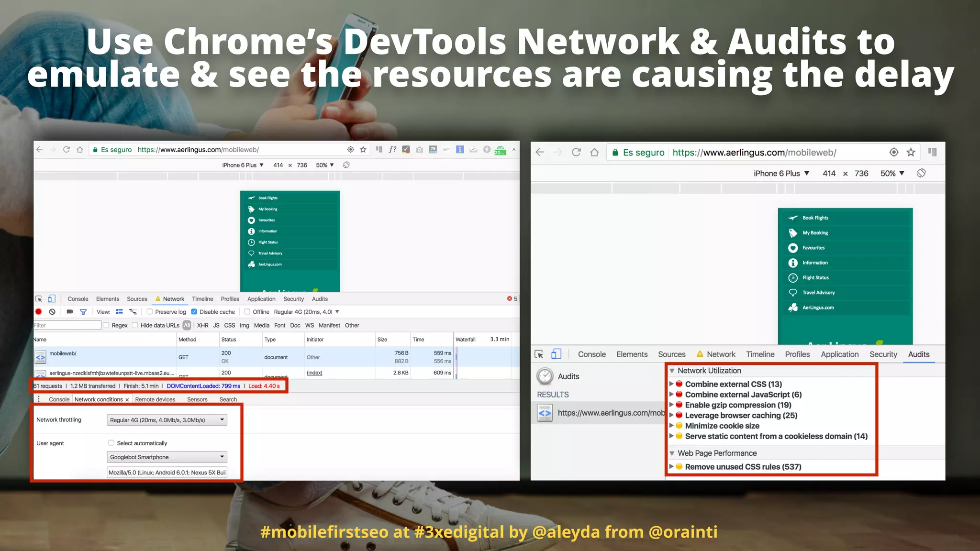
Task: Filter requests by XHR type
Action: [x=203, y=325]
